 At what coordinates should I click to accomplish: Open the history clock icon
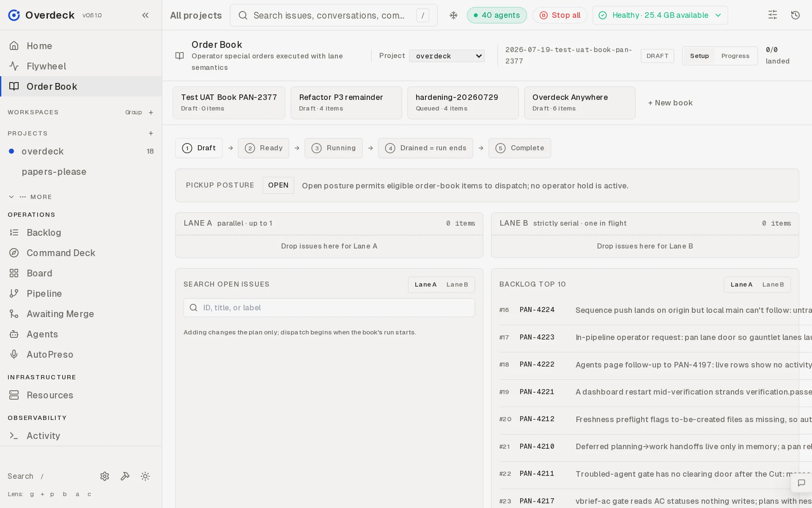pos(796,15)
